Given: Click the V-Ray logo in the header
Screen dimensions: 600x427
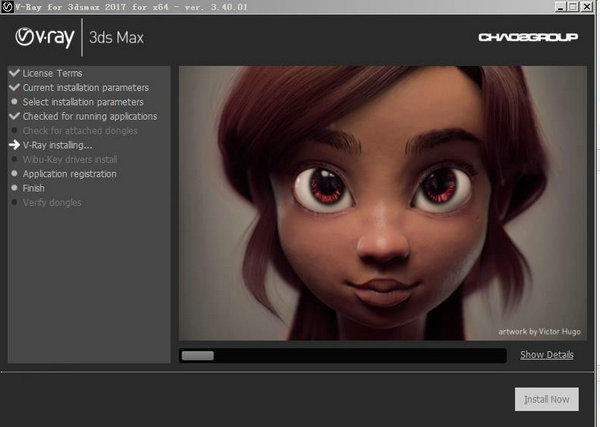Looking at the screenshot, I should 43,37.
